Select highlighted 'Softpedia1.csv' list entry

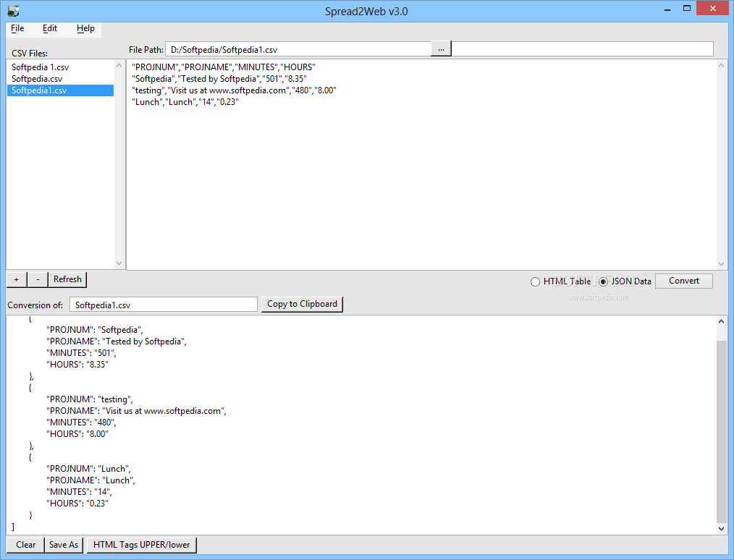(60, 90)
